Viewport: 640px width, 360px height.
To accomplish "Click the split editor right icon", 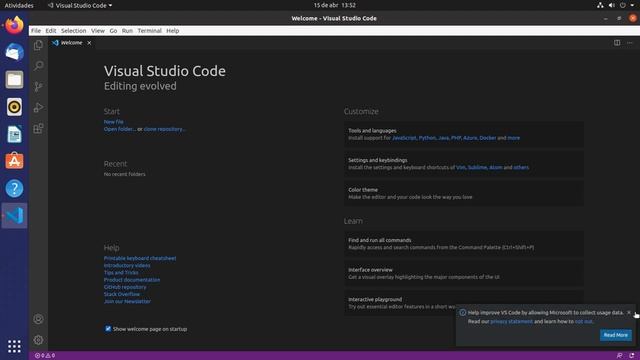I will (x=617, y=43).
